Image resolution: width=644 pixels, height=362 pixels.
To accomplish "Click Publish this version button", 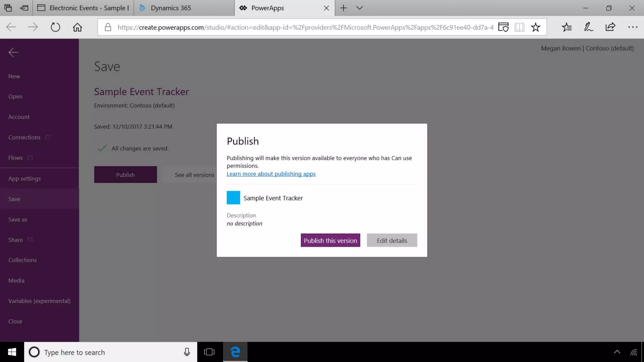I will 330,240.
